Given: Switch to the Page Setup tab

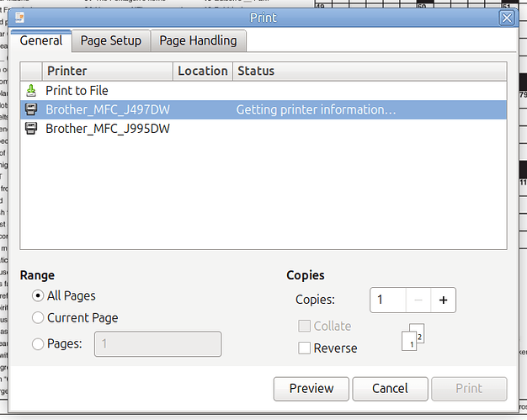Looking at the screenshot, I should (x=110, y=40).
